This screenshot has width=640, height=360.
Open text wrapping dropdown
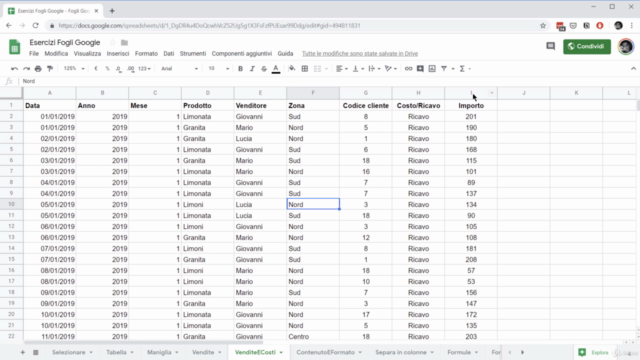pyautogui.click(x=374, y=69)
